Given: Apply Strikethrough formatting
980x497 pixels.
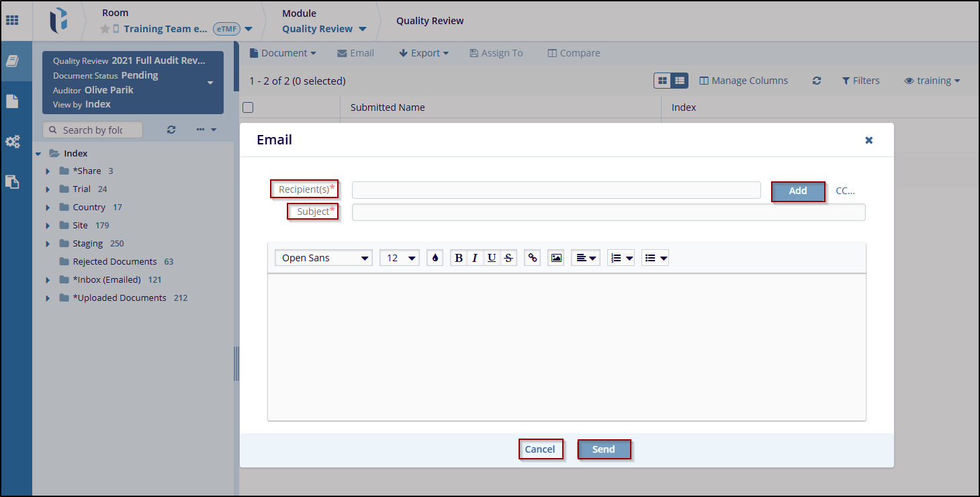Looking at the screenshot, I should (508, 258).
